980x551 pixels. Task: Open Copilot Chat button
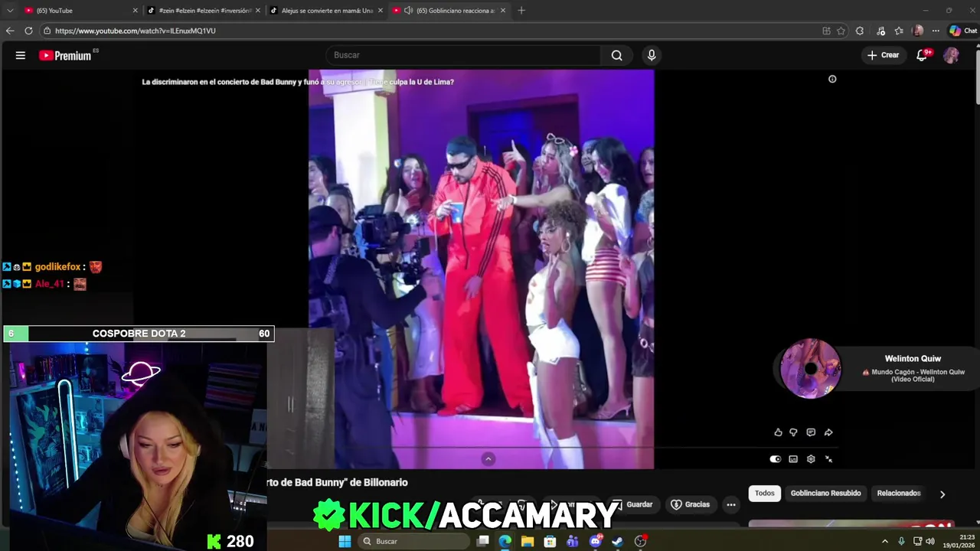963,31
